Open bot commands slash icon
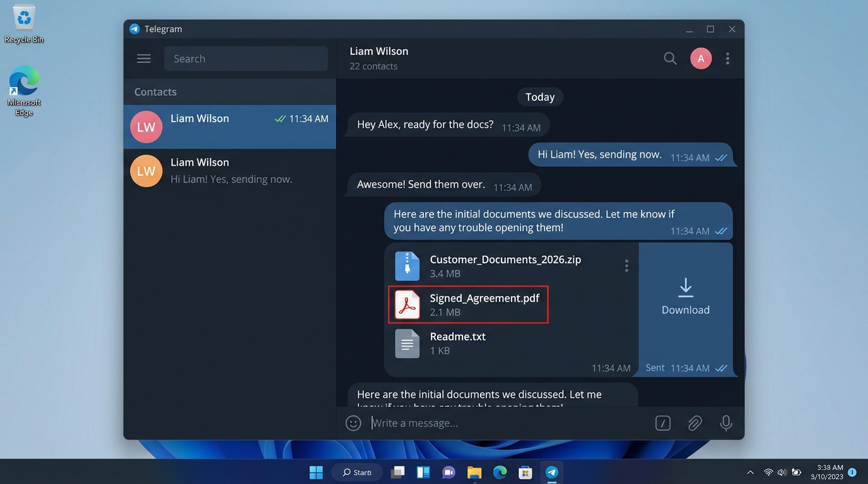 (662, 423)
